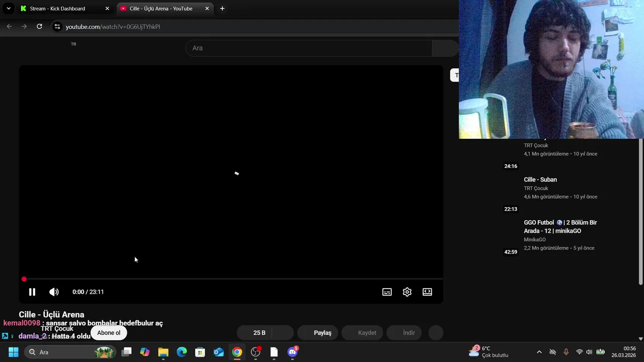
Task: Click the scrollbar down arrow
Action: tap(640, 338)
